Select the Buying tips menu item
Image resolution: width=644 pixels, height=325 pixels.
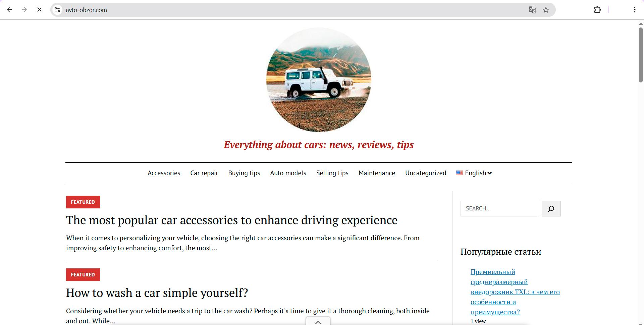(244, 173)
